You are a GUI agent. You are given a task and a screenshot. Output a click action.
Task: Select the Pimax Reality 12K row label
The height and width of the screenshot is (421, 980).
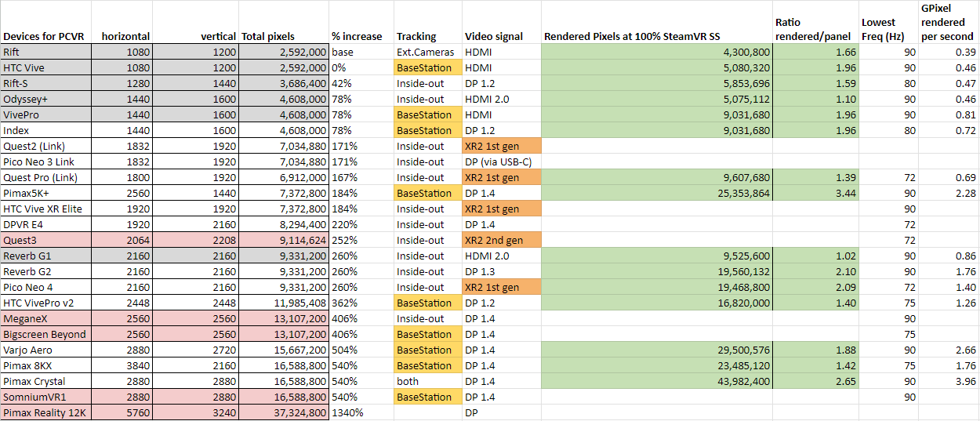coord(45,412)
